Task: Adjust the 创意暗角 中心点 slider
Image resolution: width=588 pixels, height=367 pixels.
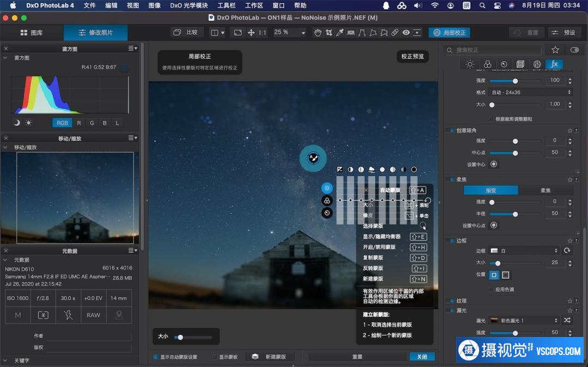Action: 515,153
